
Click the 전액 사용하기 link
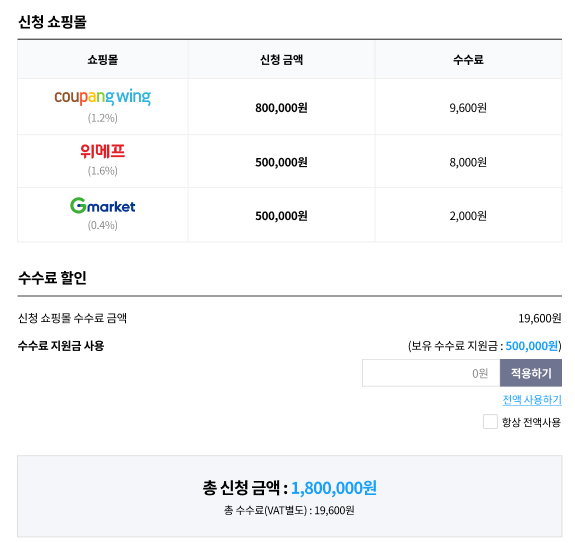(532, 400)
